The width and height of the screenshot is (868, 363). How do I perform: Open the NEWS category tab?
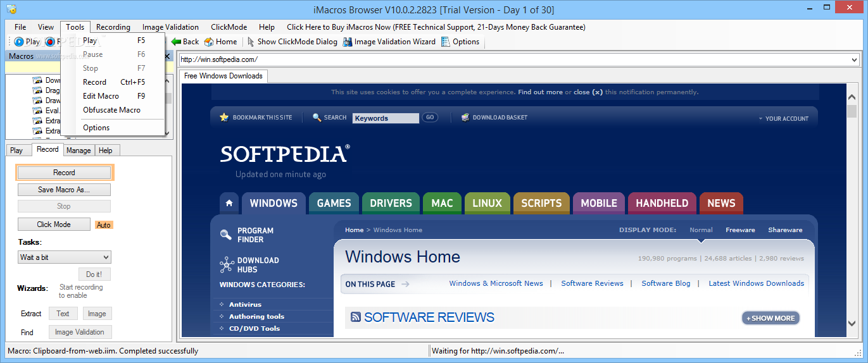[721, 204]
